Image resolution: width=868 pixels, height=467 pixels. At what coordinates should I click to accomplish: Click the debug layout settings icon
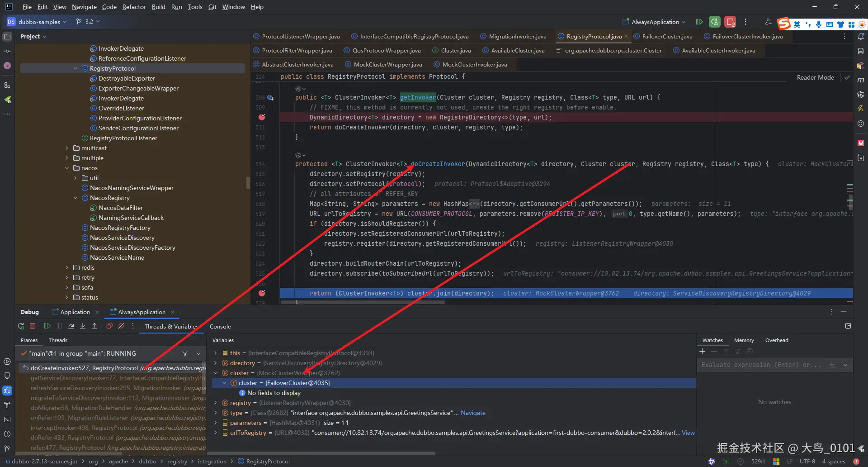[848, 326]
